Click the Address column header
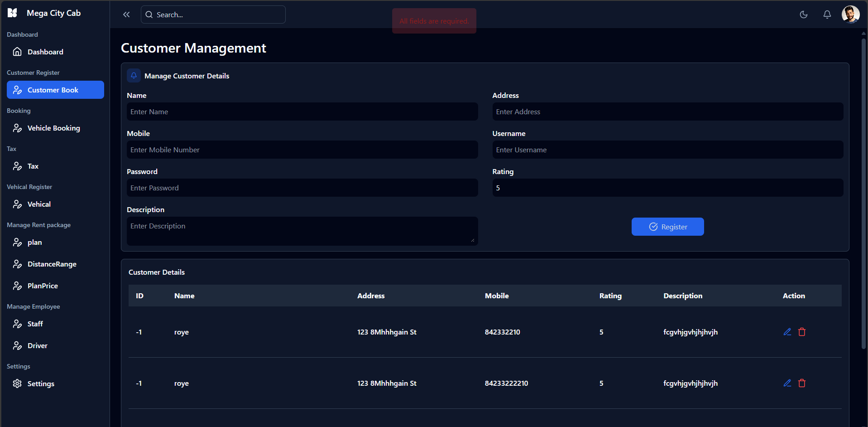Image resolution: width=868 pixels, height=427 pixels. tap(371, 296)
